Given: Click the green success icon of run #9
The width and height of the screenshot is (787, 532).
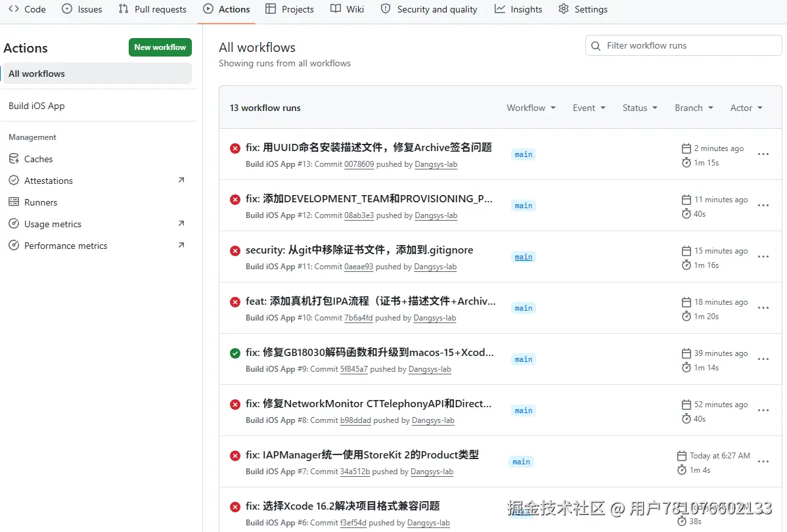Looking at the screenshot, I should [x=235, y=353].
